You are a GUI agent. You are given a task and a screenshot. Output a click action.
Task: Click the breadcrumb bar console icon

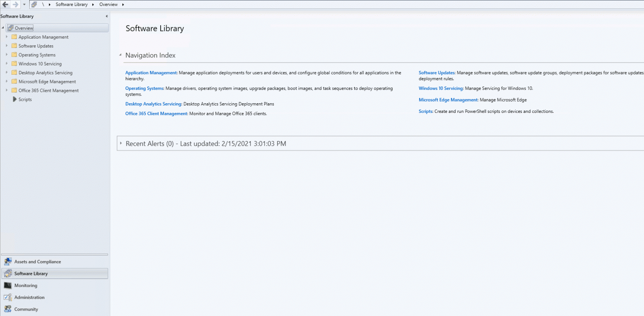34,4
